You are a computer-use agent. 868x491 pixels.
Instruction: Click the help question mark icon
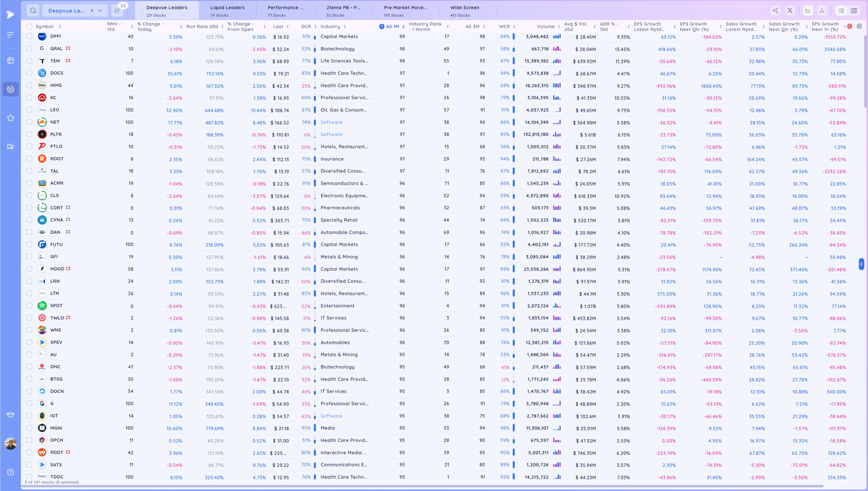tap(10, 472)
